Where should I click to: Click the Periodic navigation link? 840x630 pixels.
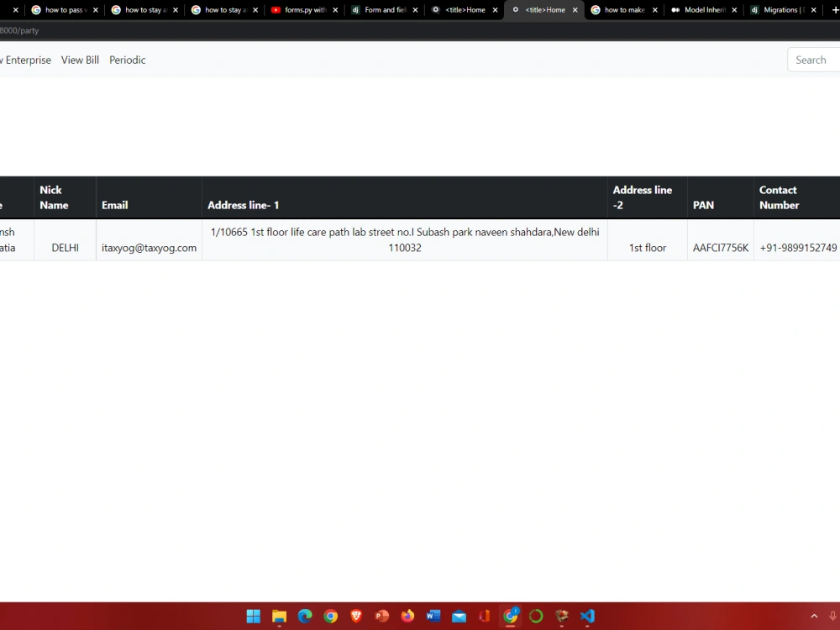127,60
